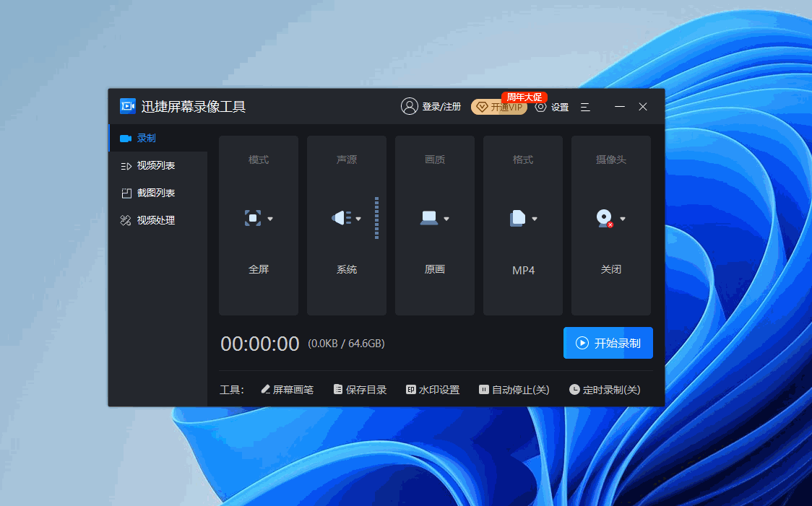
Task: Toggle Auto Stop (自动停止) option
Action: click(514, 390)
